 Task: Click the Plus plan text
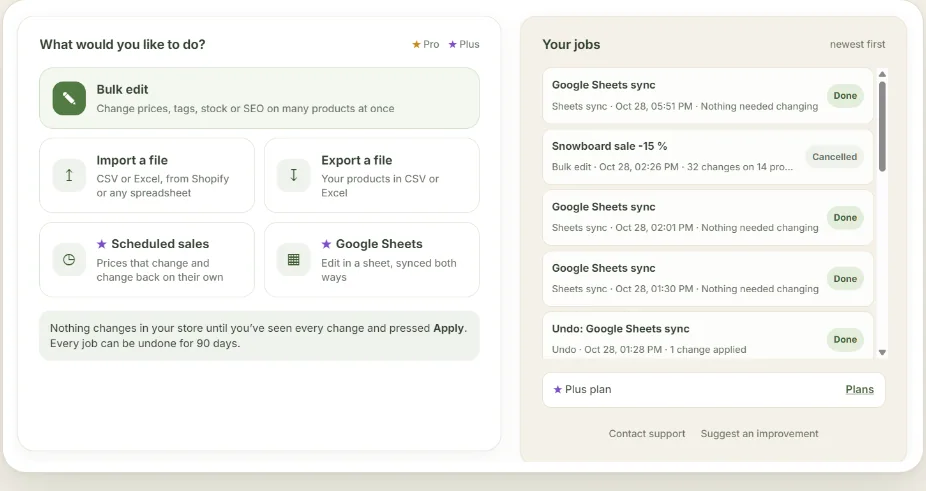588,389
